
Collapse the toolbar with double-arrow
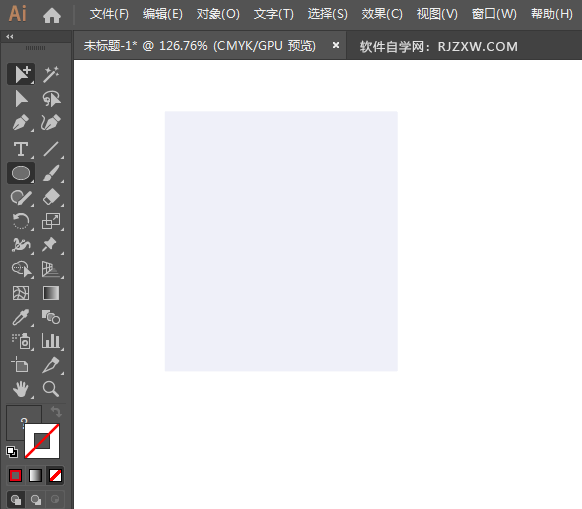click(10, 36)
